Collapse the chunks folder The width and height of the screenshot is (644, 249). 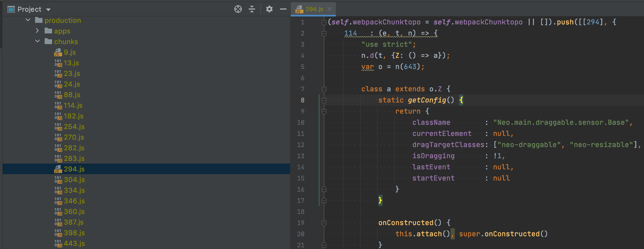[x=37, y=41]
